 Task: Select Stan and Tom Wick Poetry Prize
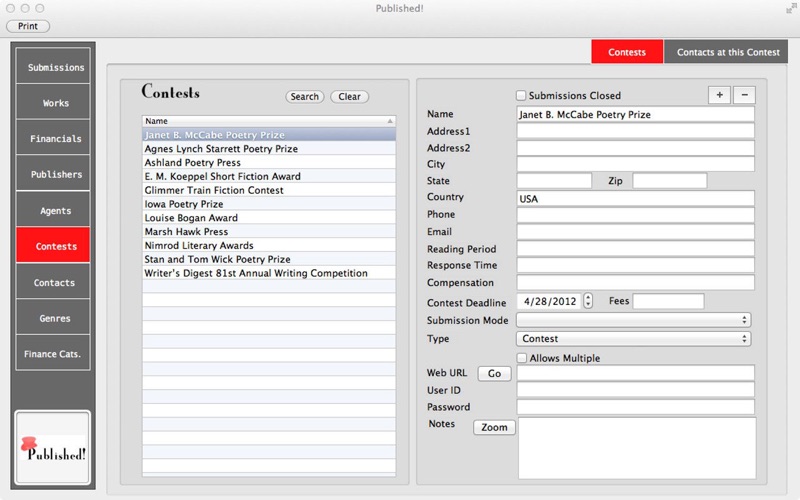pyautogui.click(x=269, y=259)
